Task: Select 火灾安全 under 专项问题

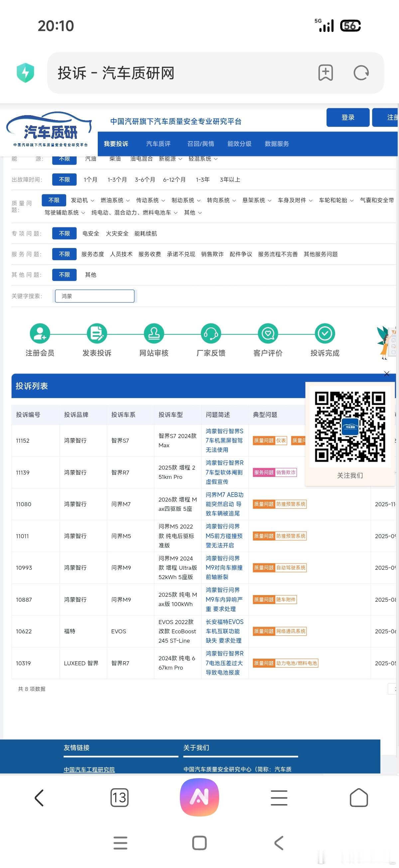Action: click(117, 234)
